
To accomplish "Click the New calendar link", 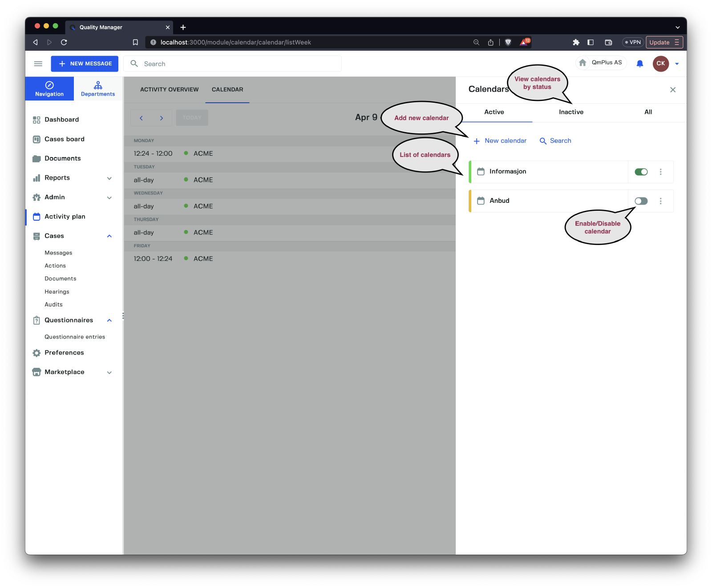I will (x=500, y=141).
